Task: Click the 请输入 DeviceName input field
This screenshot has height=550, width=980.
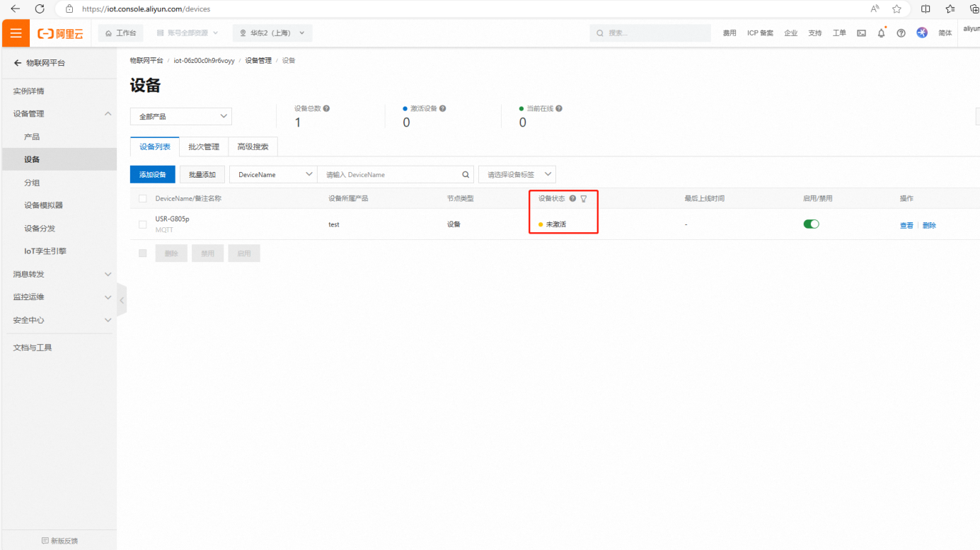Action: pos(389,174)
